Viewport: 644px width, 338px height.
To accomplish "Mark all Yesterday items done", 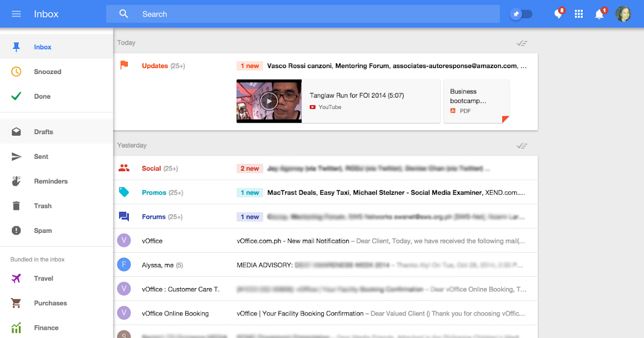I will (522, 145).
